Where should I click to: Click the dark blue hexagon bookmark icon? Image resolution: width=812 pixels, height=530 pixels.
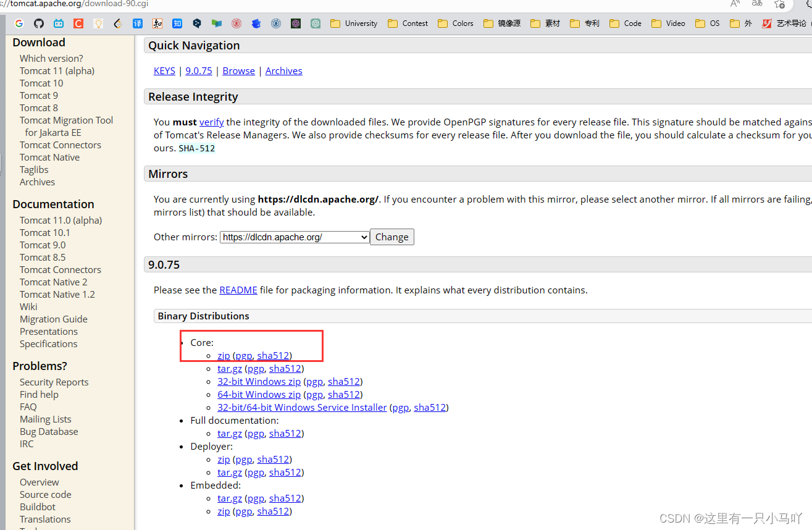(x=197, y=23)
